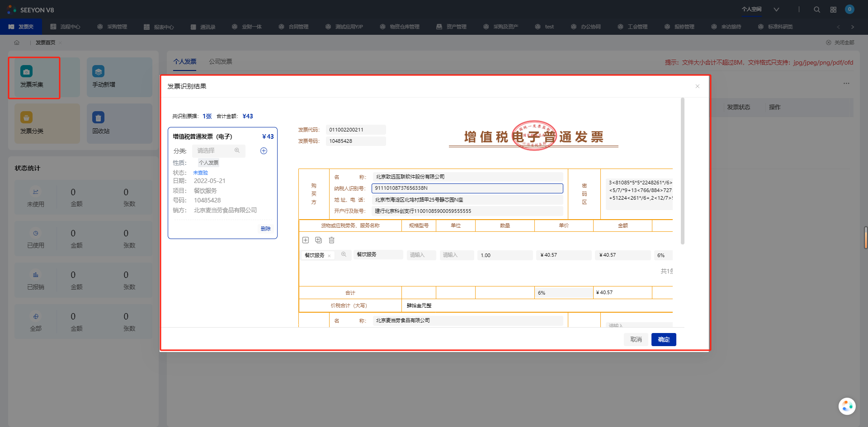Image resolution: width=868 pixels, height=427 pixels.
Task: Switch to the 公司发票 tab
Action: [x=220, y=61]
